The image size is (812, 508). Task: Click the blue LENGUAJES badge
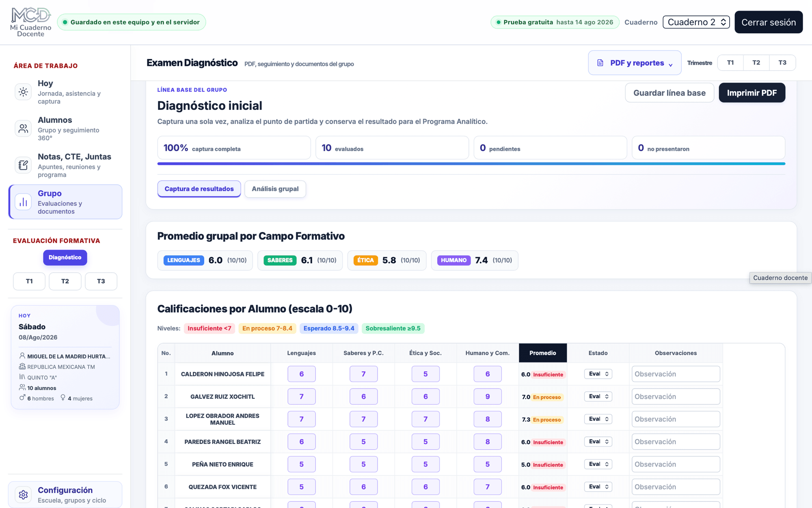tap(184, 261)
